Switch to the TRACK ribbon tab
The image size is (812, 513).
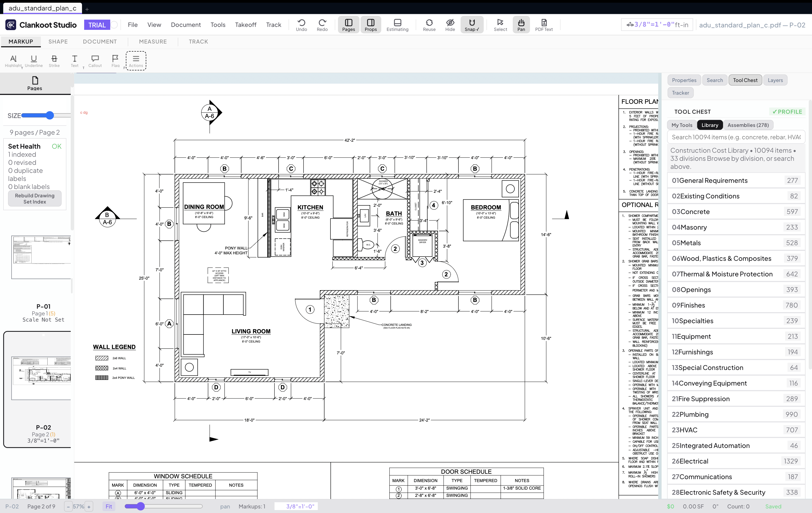198,41
